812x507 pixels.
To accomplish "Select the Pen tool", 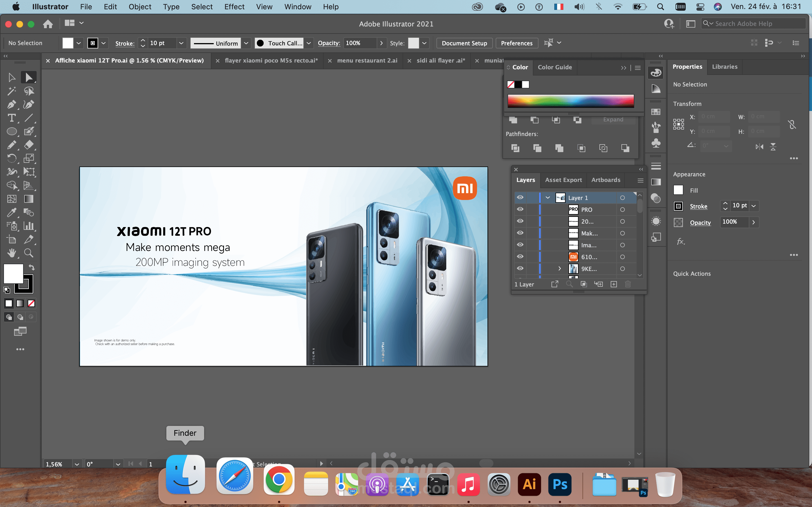I will (11, 104).
